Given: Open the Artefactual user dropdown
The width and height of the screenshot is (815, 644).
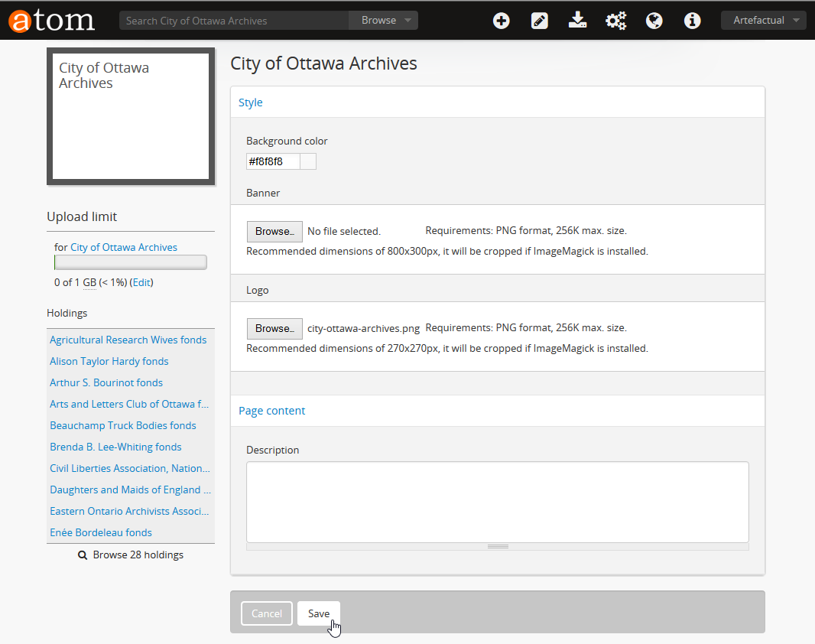Looking at the screenshot, I should [x=763, y=21].
